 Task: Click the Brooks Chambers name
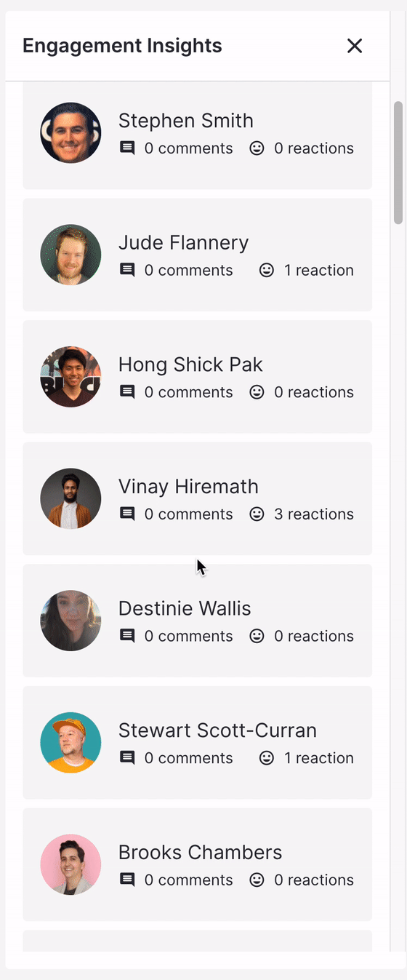200,852
